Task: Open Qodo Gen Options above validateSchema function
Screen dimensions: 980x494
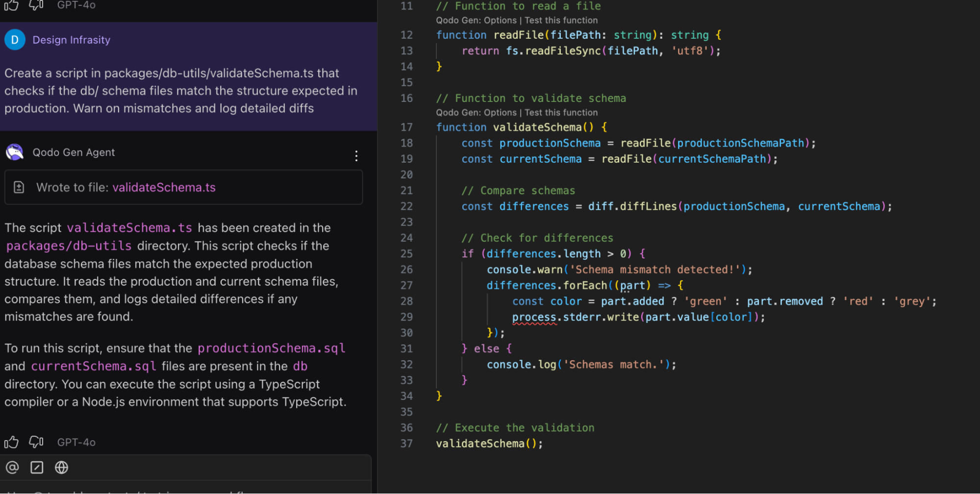Action: (x=476, y=112)
